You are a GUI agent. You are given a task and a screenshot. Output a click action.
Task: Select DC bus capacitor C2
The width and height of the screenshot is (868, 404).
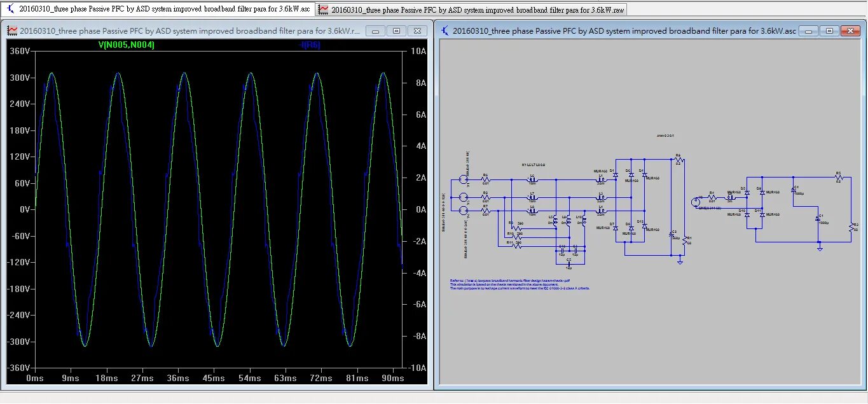[x=670, y=235]
